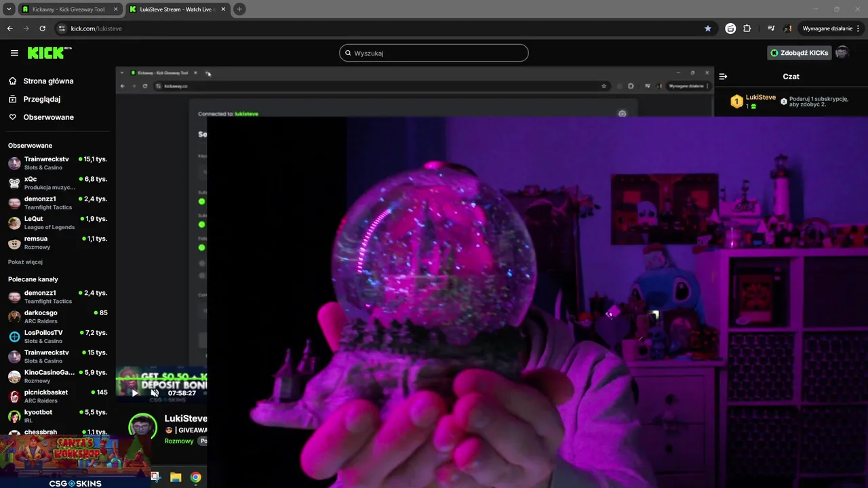Viewport: 868px width, 488px height.
Task: Click the xQc avatar icon
Action: tap(14, 183)
